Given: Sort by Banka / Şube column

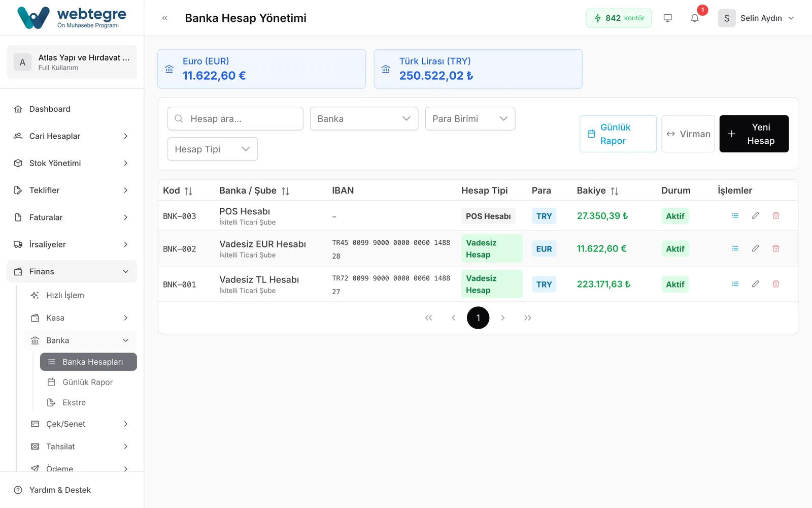Looking at the screenshot, I should click(x=285, y=191).
